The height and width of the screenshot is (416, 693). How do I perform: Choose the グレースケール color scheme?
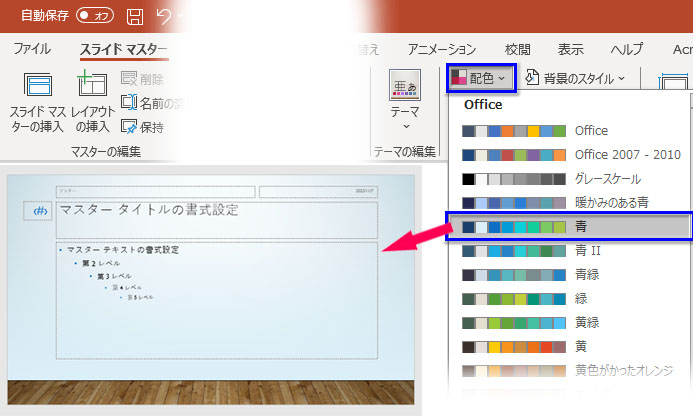pyautogui.click(x=570, y=179)
